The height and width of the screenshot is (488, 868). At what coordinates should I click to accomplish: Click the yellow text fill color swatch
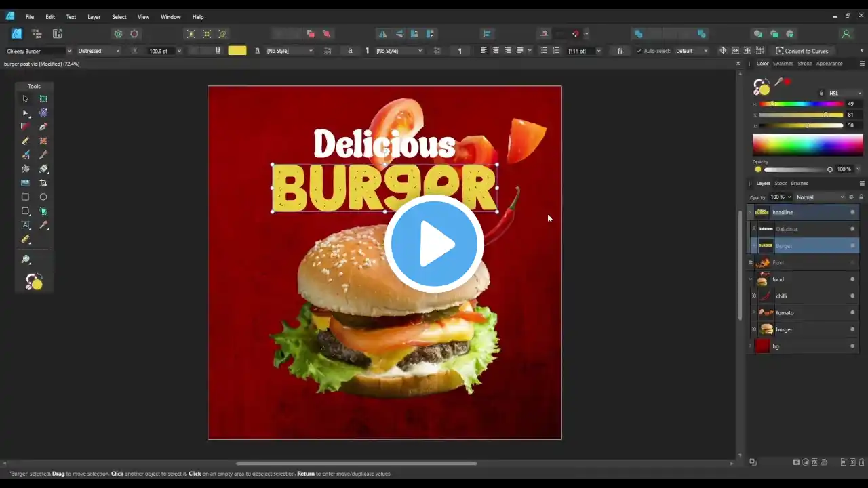click(237, 51)
